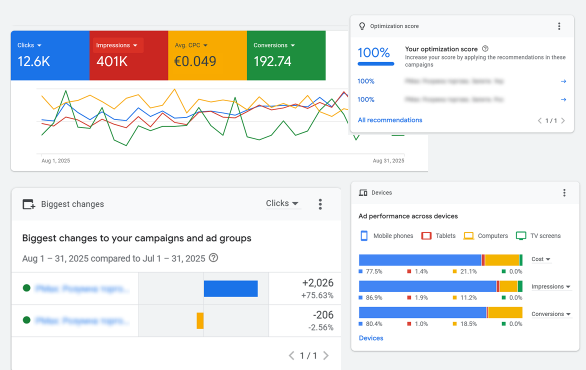Open first 100% campaign recommendation arrow
The image size is (586, 370).
tap(564, 81)
